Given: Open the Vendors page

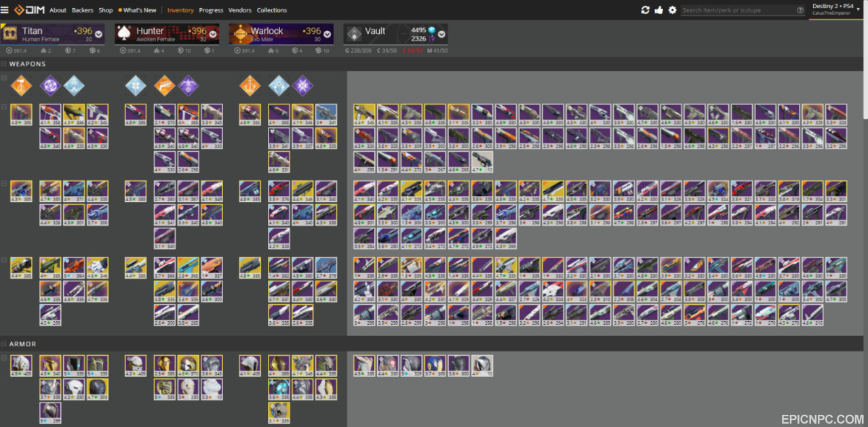Looking at the screenshot, I should (x=240, y=10).
